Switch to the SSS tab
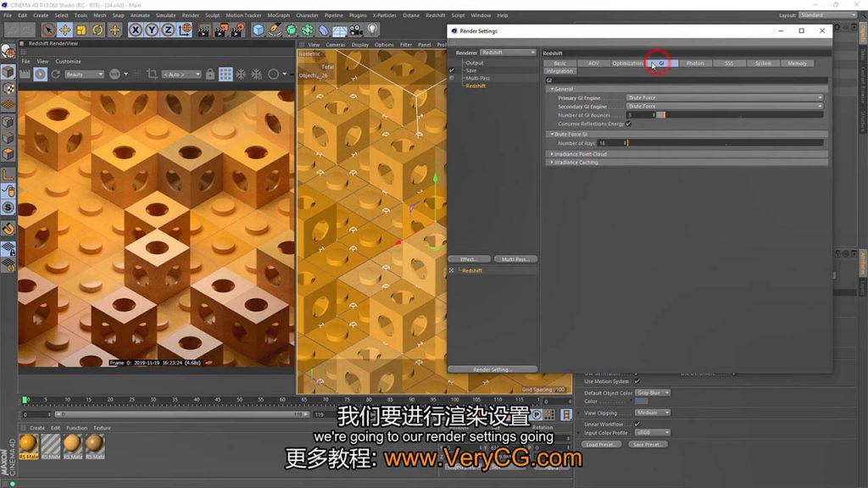868x488 pixels. [x=729, y=63]
